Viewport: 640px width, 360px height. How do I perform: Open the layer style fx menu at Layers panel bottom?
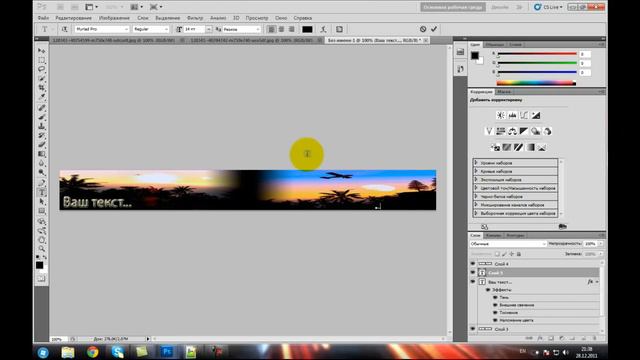(x=540, y=338)
